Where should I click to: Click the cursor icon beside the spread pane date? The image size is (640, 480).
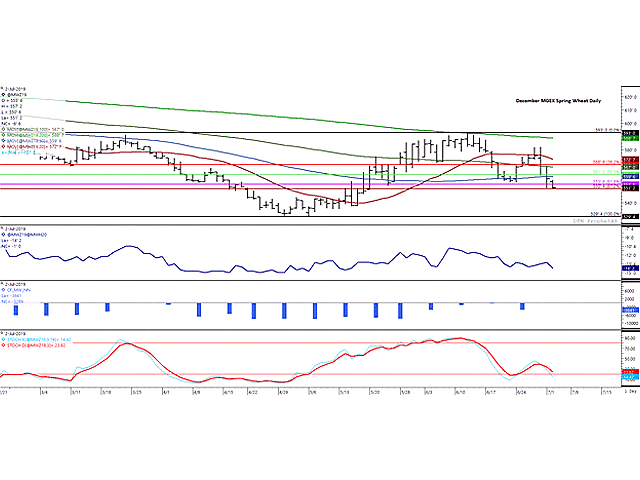pyautogui.click(x=2, y=229)
